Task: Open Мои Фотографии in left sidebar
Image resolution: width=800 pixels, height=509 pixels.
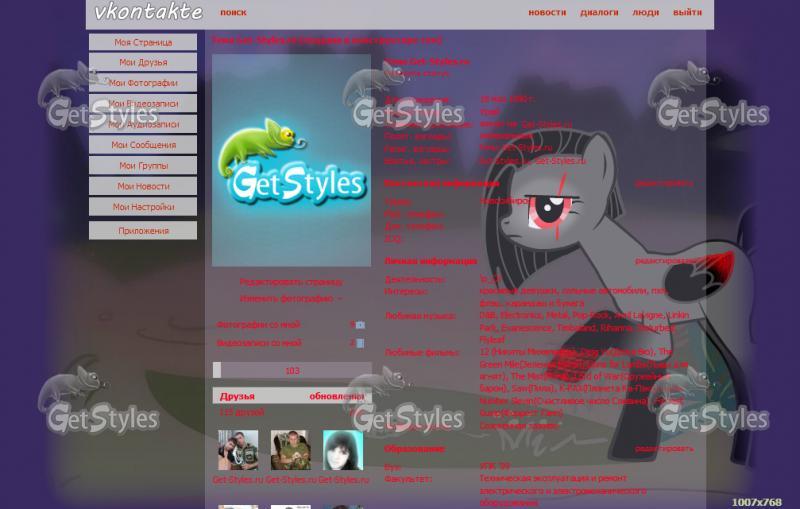Action: pos(143,83)
